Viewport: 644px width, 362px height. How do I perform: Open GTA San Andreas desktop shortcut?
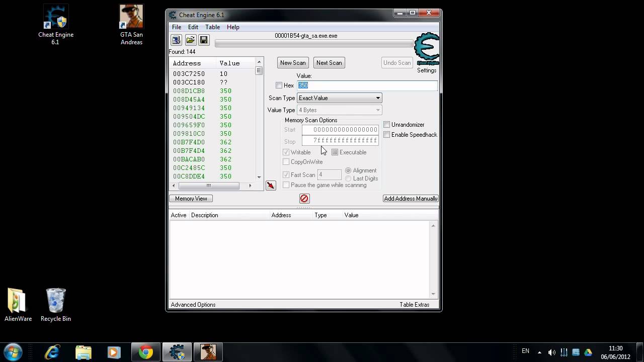(x=131, y=25)
